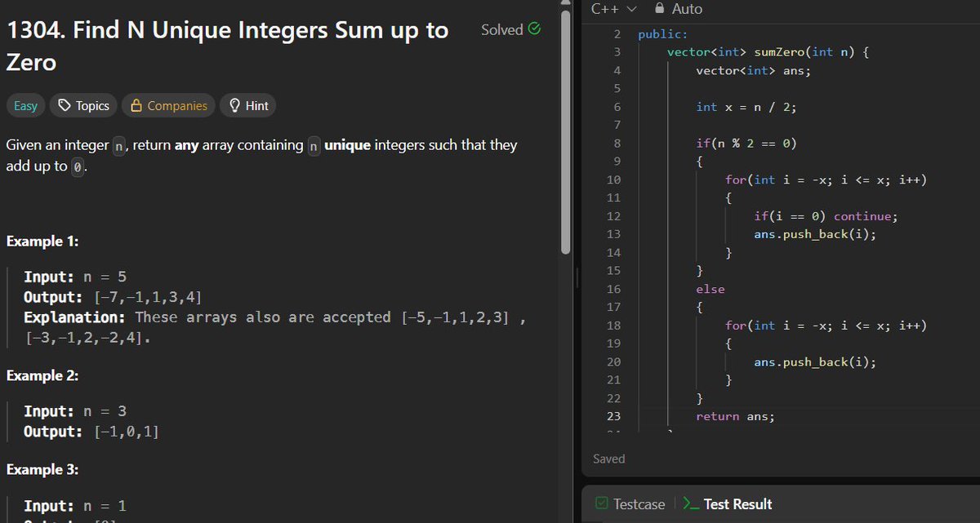Click the problem description scrollbar

tap(567, 131)
